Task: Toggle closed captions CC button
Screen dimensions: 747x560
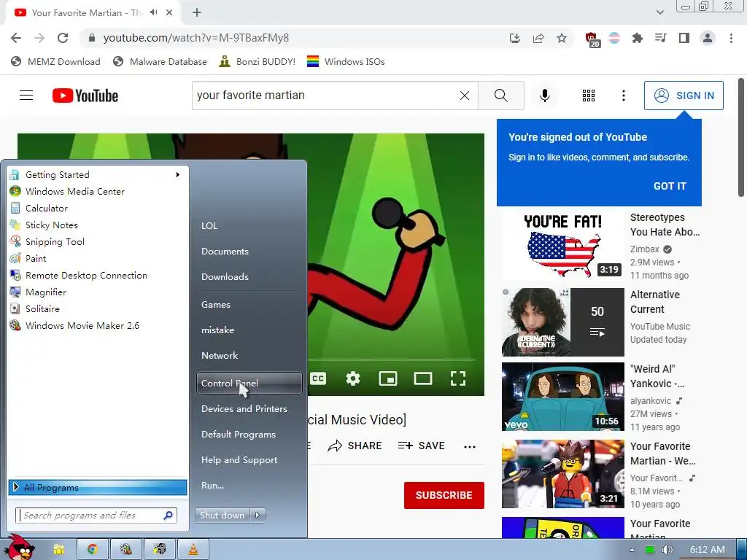Action: (x=318, y=378)
